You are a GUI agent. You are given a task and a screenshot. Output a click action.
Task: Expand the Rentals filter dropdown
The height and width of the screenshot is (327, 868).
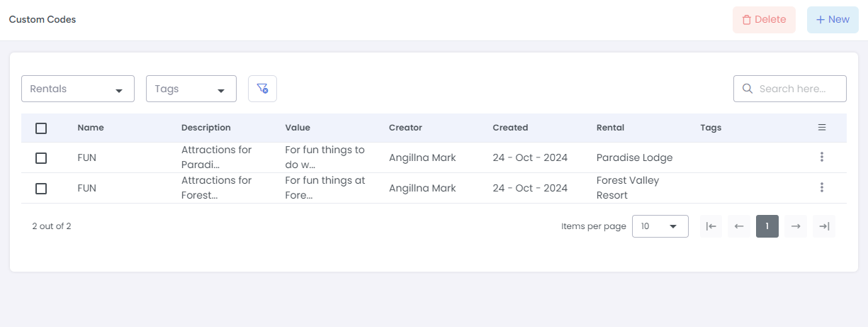[78, 89]
